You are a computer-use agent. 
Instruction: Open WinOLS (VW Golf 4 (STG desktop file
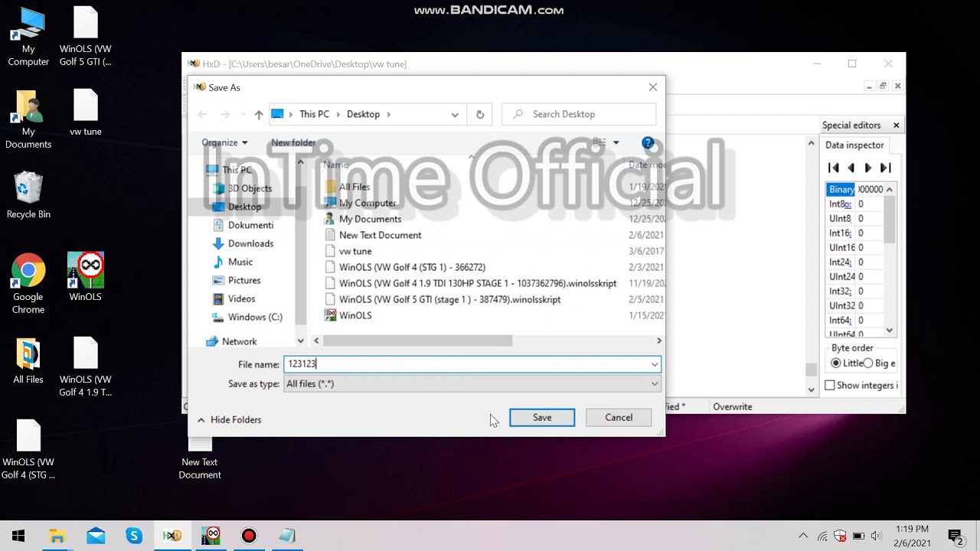28,450
